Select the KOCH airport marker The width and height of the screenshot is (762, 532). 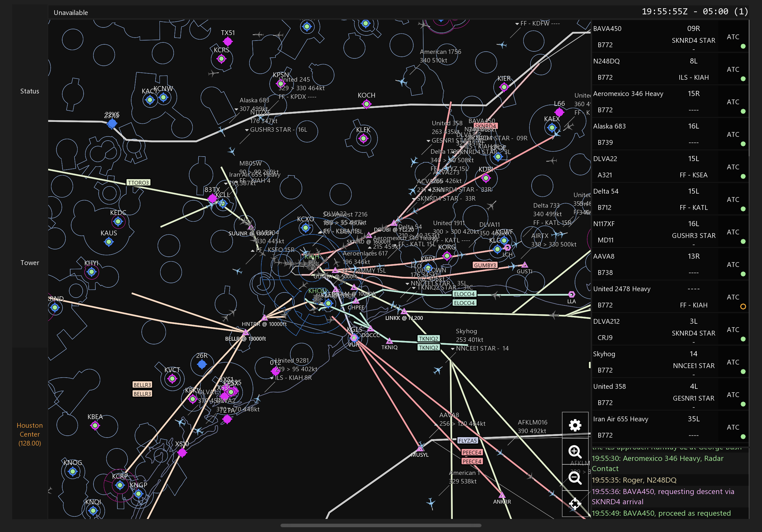coord(366,104)
